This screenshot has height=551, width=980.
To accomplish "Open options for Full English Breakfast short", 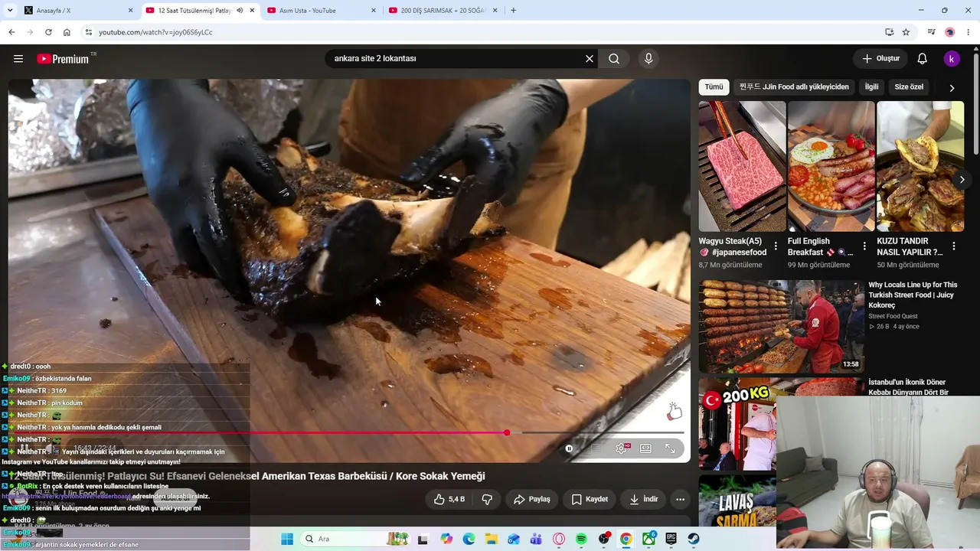I will [x=864, y=246].
